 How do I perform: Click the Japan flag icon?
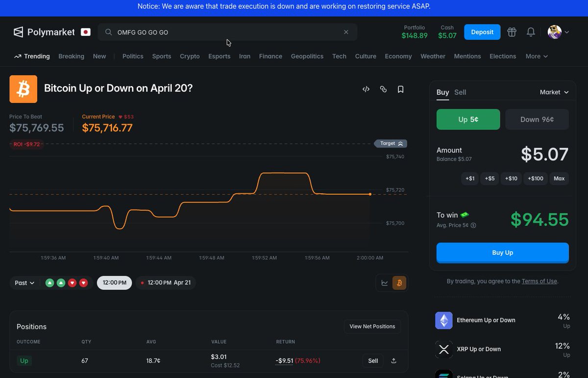pyautogui.click(x=86, y=32)
